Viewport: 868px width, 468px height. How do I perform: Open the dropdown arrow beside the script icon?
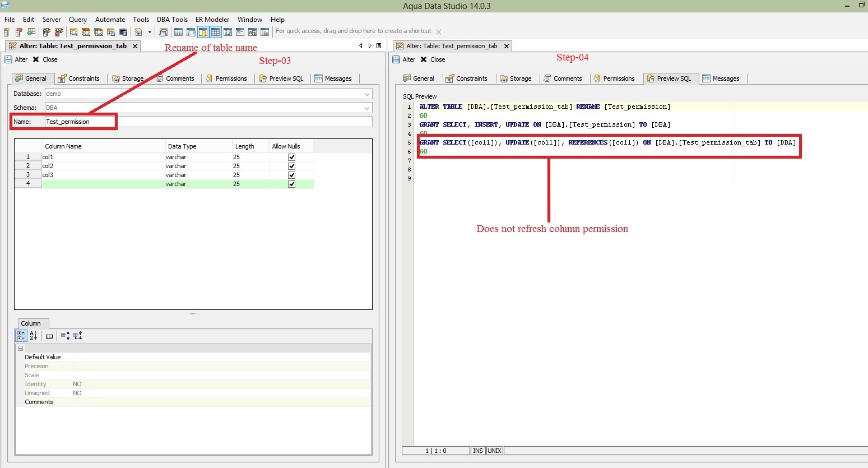(150, 32)
